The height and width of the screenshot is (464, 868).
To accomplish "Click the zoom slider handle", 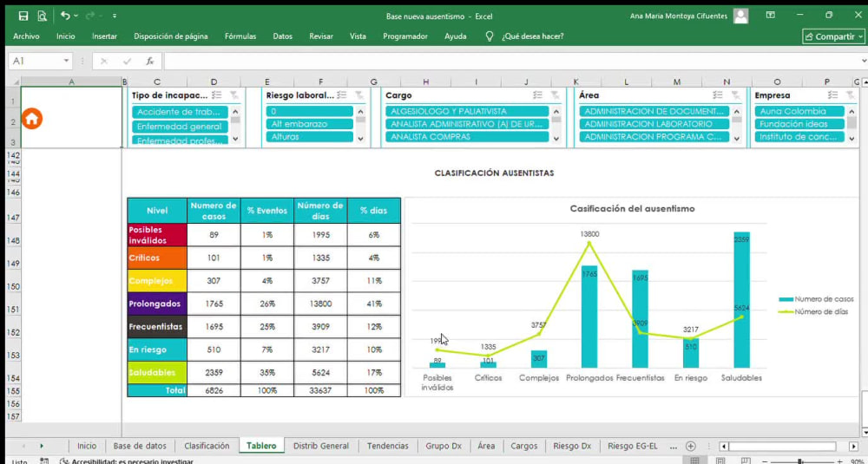I will click(800, 461).
